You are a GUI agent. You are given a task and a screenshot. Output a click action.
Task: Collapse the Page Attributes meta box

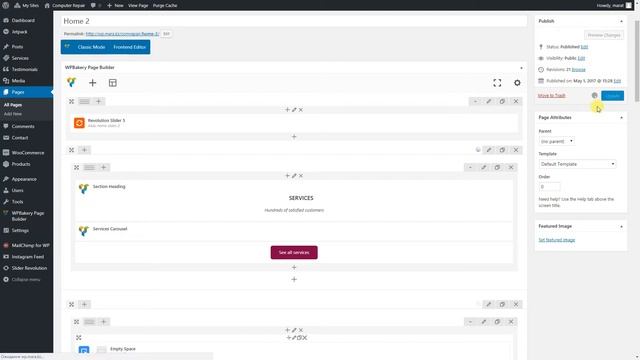[x=621, y=118]
